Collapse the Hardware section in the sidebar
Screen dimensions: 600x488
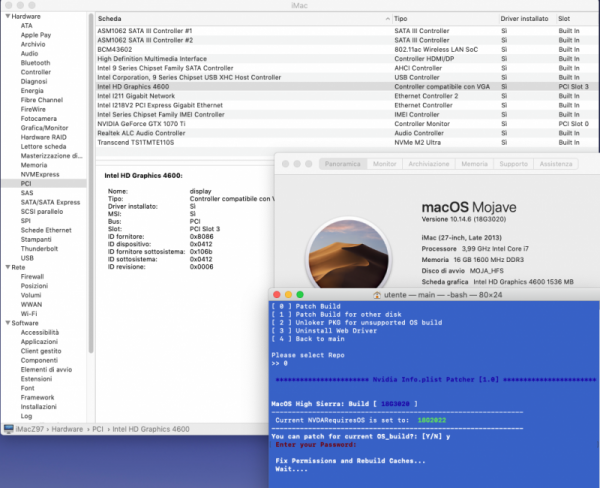click(x=6, y=17)
